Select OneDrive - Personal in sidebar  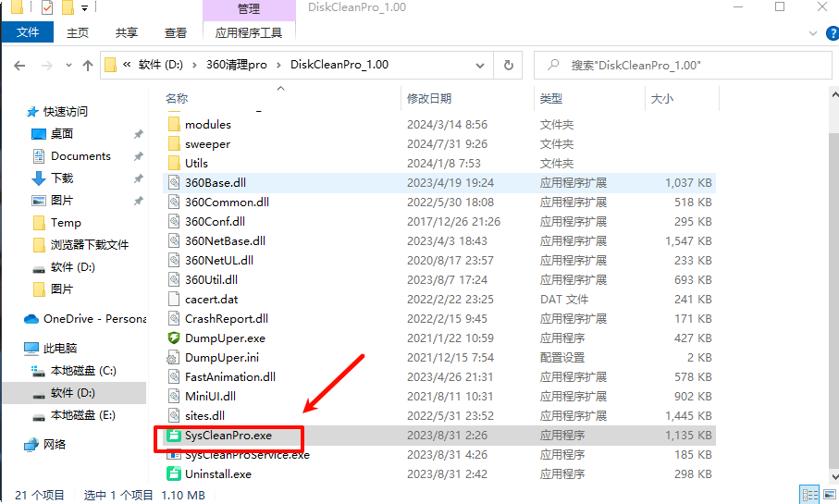(94, 318)
